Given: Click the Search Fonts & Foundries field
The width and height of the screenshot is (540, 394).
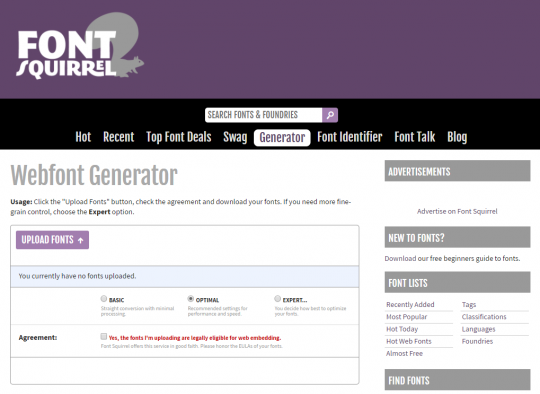Looking at the screenshot, I should [263, 115].
